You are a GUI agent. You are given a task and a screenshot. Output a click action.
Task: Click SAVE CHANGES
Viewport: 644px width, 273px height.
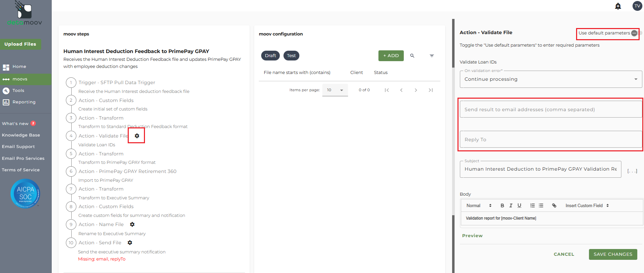(613, 254)
